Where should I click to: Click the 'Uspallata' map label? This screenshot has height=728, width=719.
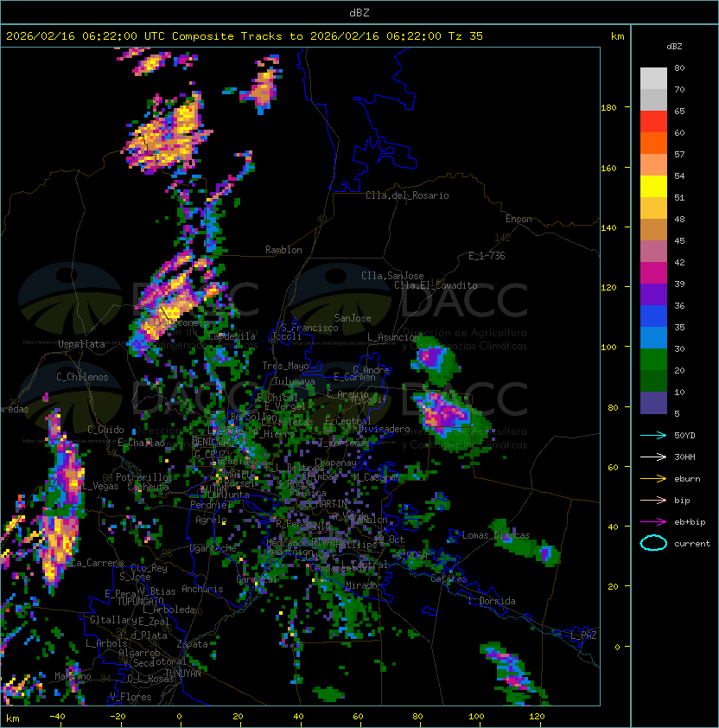coord(81,344)
